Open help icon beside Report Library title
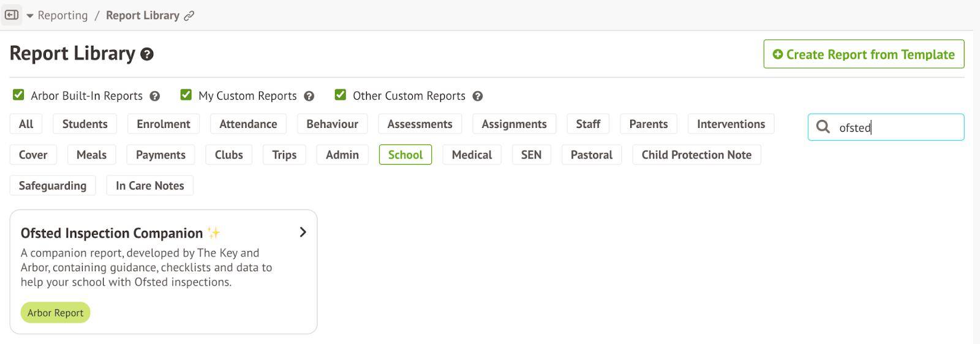980x344 pixels. click(x=147, y=54)
